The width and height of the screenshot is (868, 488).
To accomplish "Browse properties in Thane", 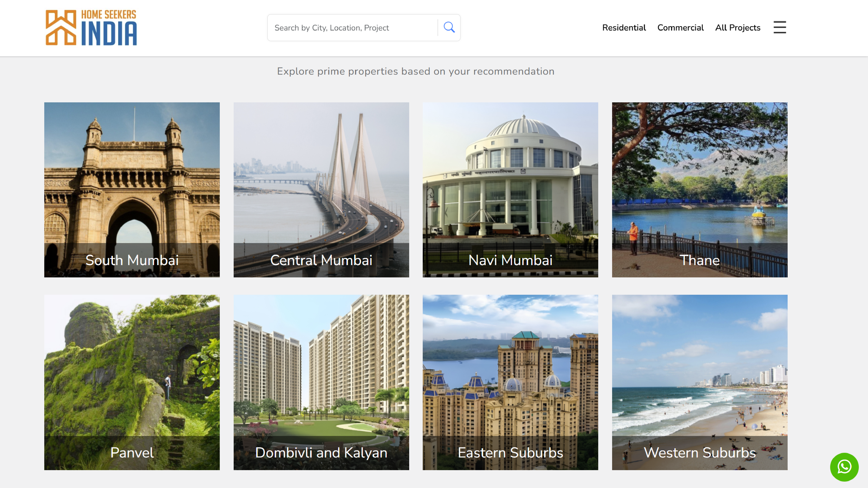I will [700, 190].
